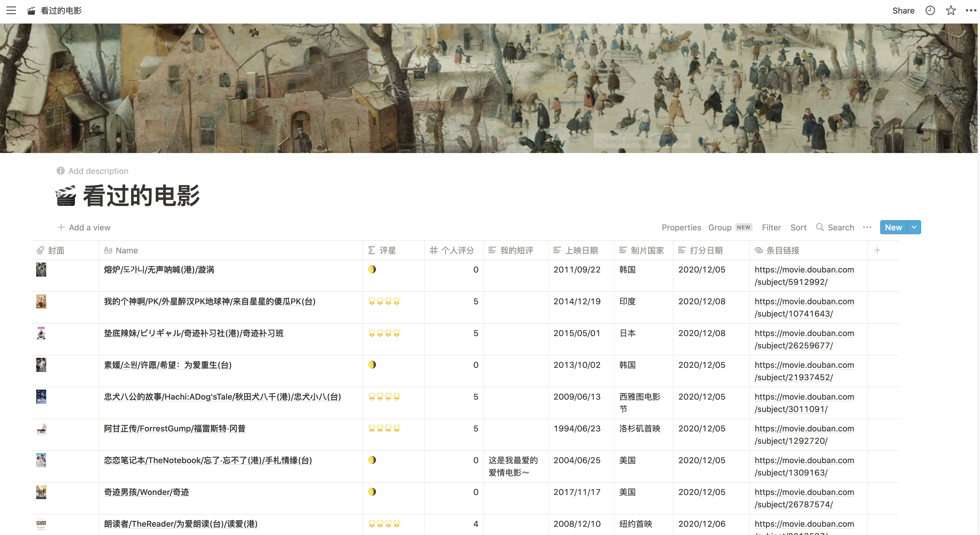
Task: Click the clapperboard page icon beside title
Action: click(66, 196)
